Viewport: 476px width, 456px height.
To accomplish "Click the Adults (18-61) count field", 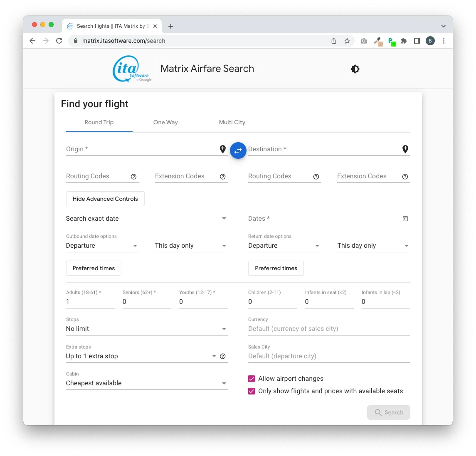I will pos(90,302).
